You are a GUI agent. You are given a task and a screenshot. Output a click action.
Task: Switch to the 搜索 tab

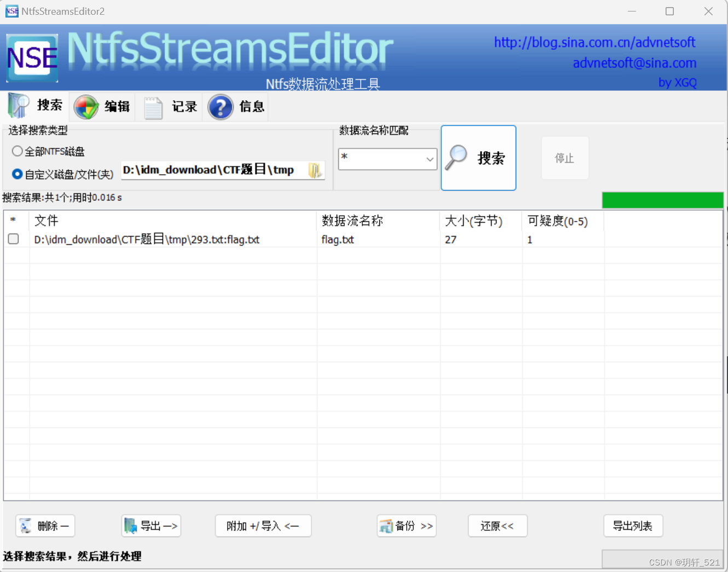click(x=36, y=106)
